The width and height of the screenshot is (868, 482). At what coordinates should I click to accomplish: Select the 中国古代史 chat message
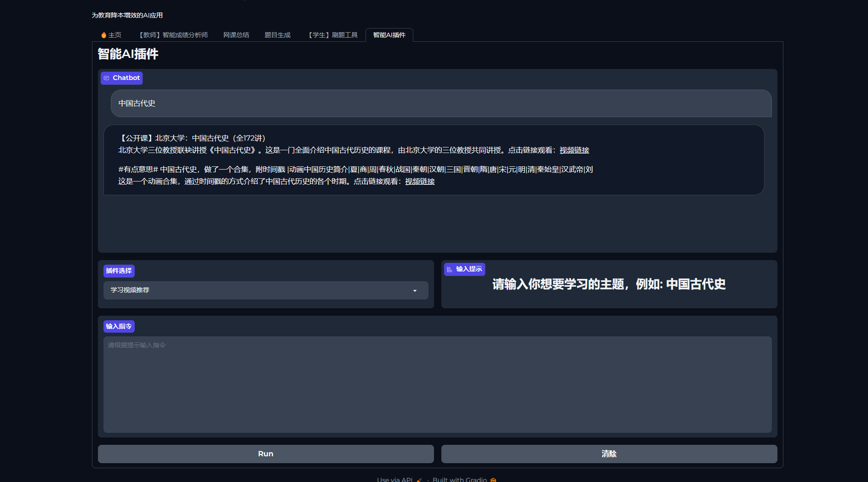136,103
